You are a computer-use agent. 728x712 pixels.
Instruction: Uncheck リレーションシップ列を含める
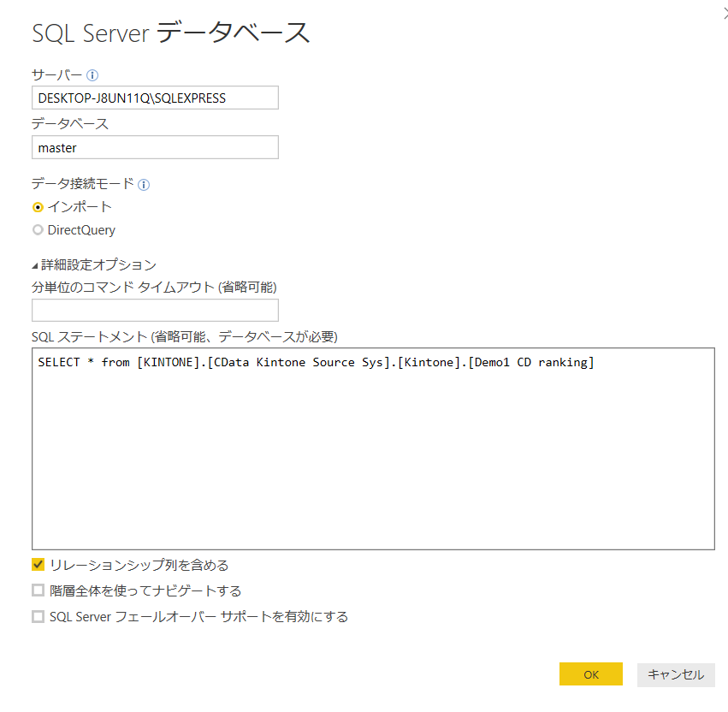coord(38,565)
